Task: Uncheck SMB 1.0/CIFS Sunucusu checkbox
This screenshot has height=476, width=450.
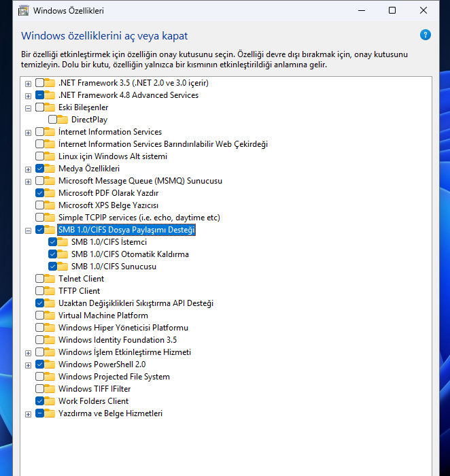Action: coord(52,267)
